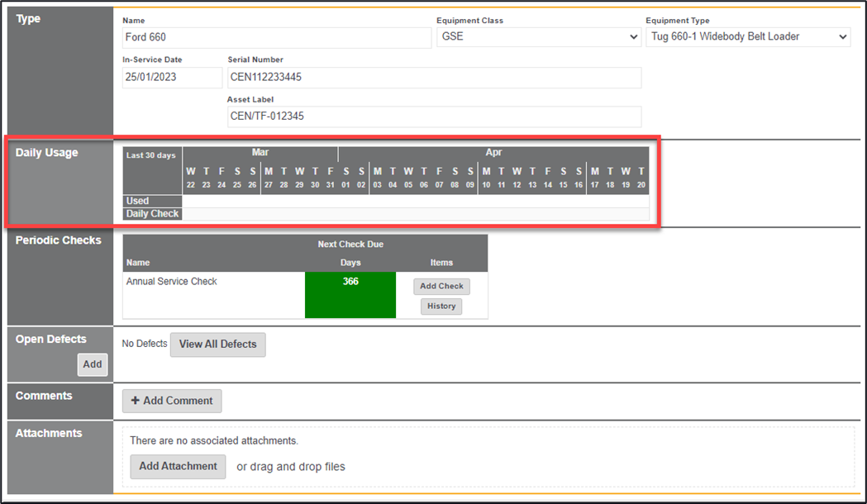Click the green 366 days cell
867x504 pixels.
point(350,294)
